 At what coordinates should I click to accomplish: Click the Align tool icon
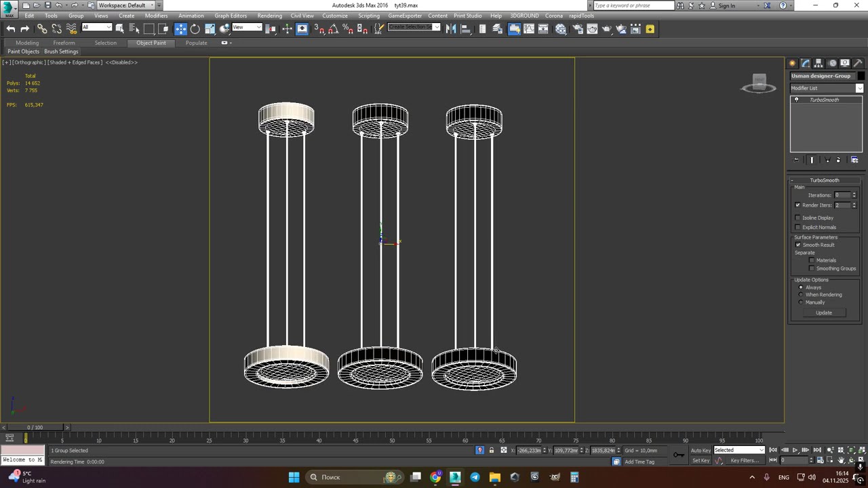[x=466, y=28]
